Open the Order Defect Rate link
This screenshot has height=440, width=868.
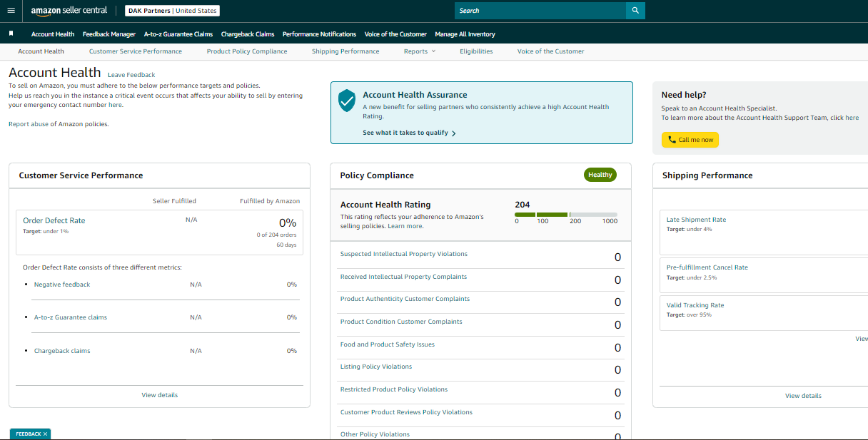(54, 221)
